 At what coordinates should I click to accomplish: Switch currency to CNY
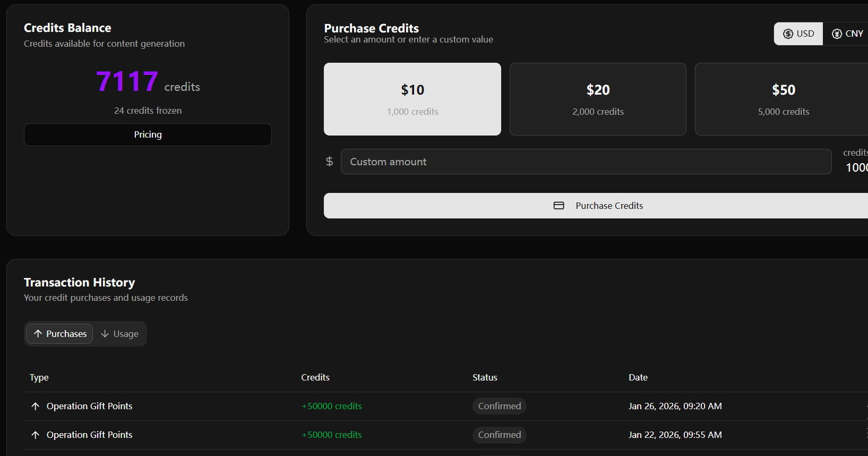pyautogui.click(x=848, y=34)
